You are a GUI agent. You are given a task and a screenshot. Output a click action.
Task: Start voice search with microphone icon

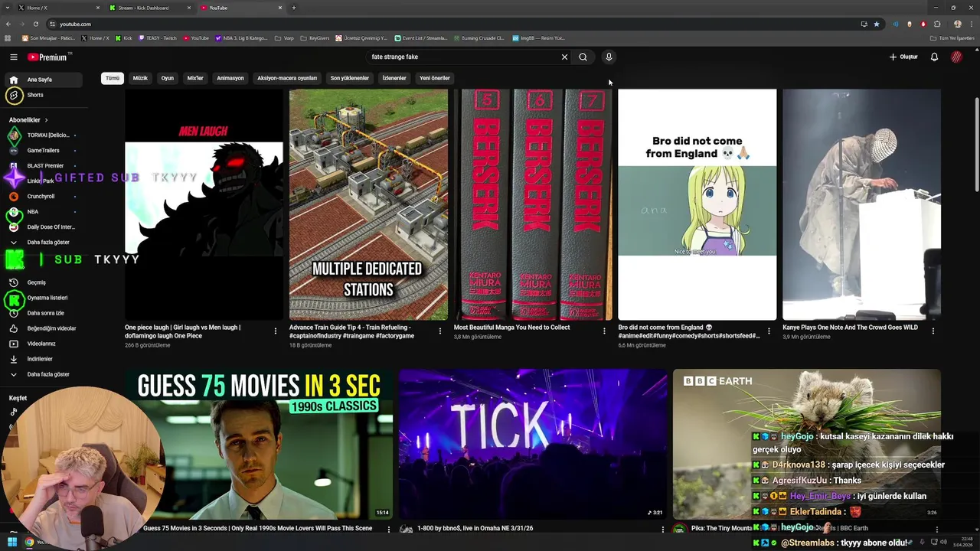point(609,57)
